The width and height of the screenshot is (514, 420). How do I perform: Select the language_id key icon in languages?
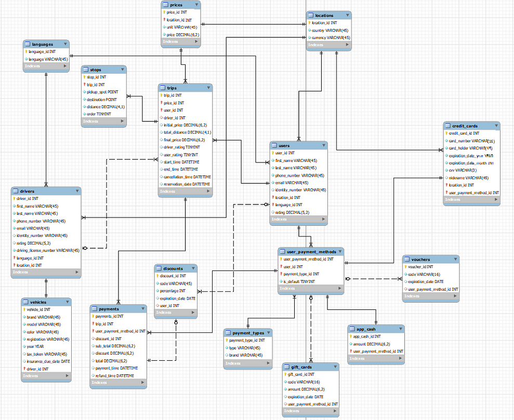(27, 51)
